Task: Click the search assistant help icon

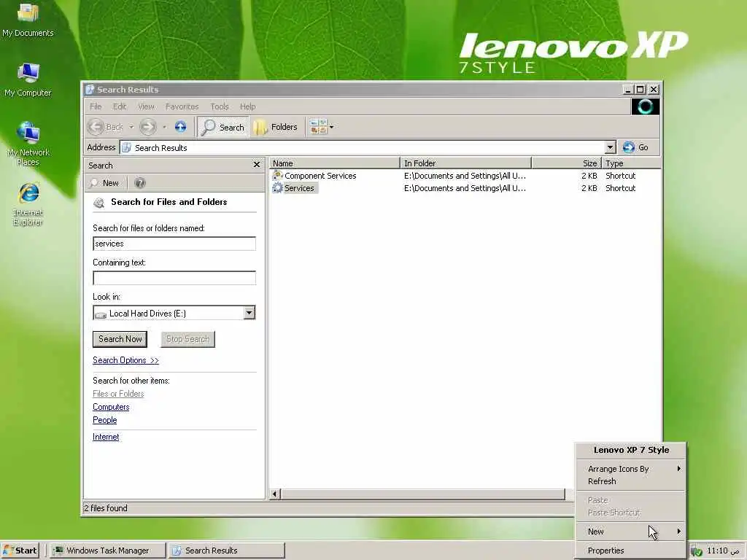Action: (139, 183)
